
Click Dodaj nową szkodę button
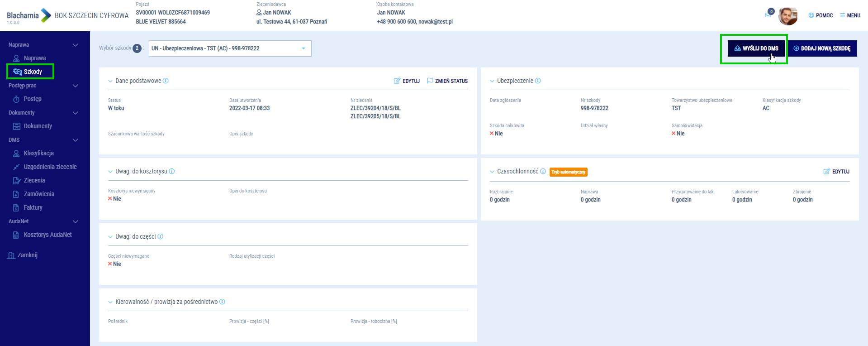(822, 48)
